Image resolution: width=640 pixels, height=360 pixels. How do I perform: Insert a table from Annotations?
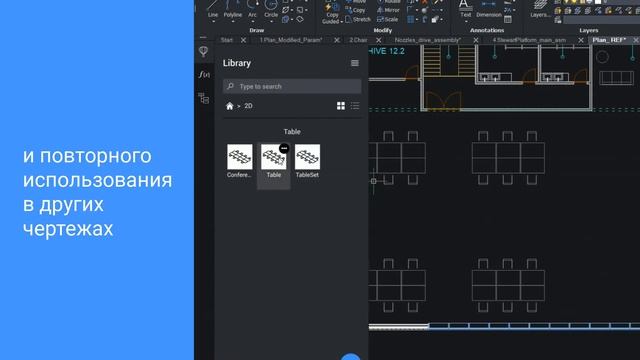[508, 19]
